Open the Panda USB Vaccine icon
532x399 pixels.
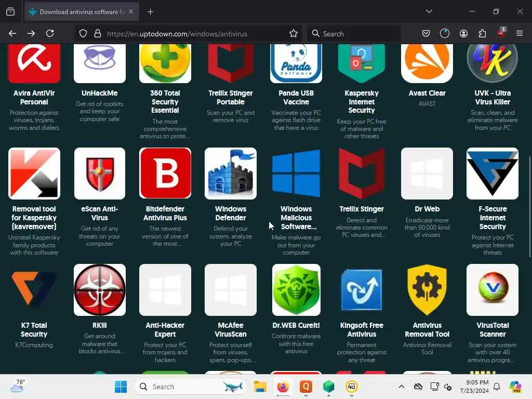click(x=296, y=63)
